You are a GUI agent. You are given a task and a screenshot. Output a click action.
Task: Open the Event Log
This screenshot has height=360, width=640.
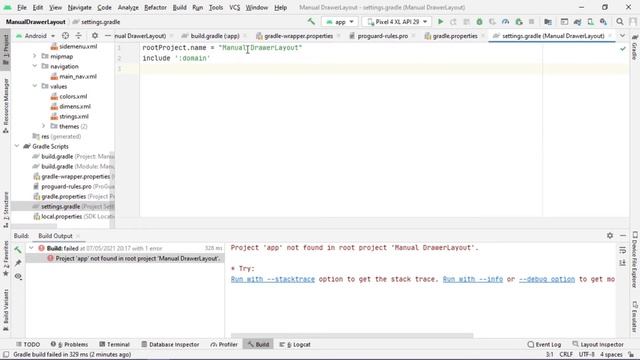544,344
